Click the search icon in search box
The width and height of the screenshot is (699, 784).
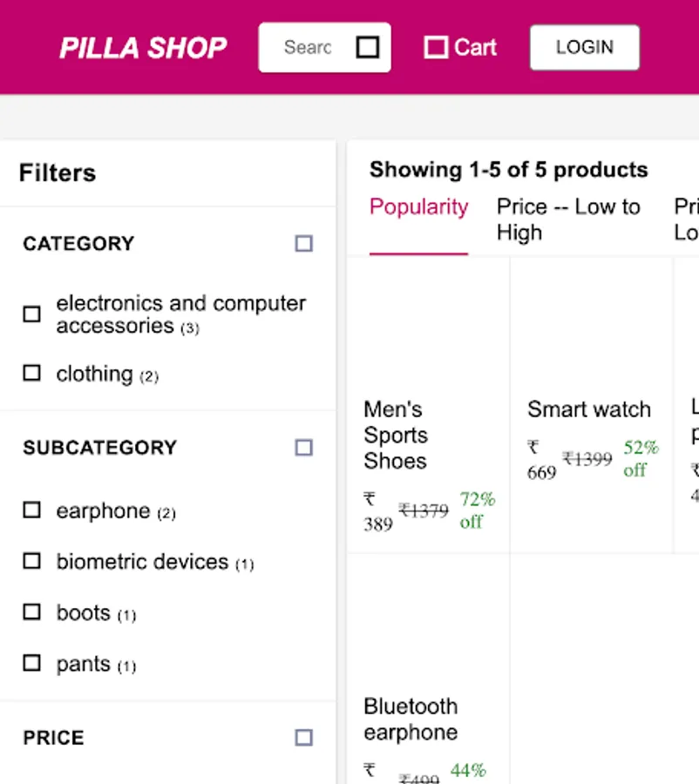368,47
